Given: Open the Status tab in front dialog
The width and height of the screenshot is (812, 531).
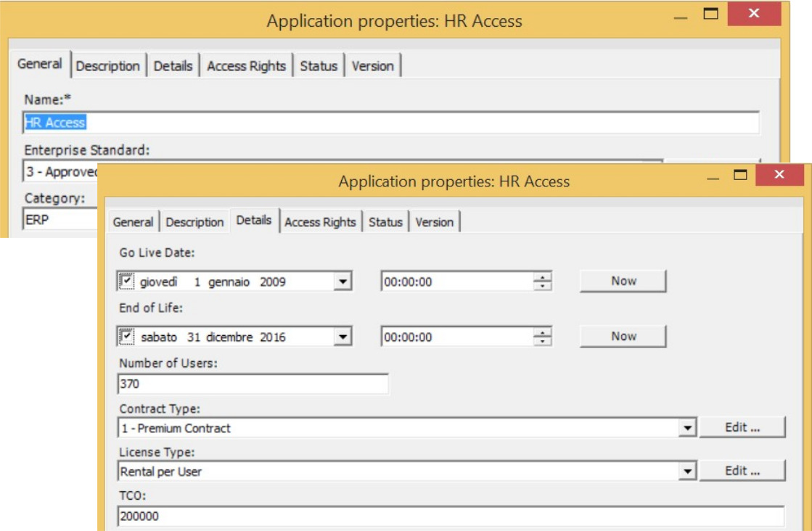Looking at the screenshot, I should 385,222.
